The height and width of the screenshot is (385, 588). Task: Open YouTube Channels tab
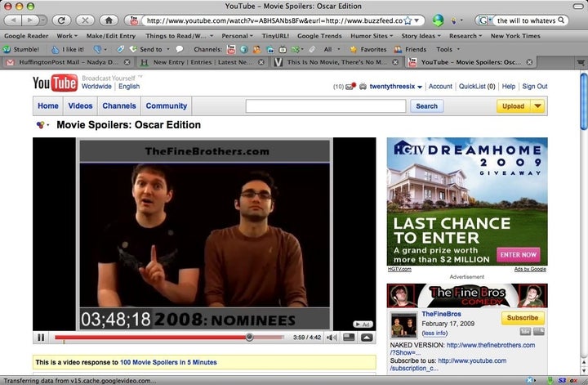119,105
